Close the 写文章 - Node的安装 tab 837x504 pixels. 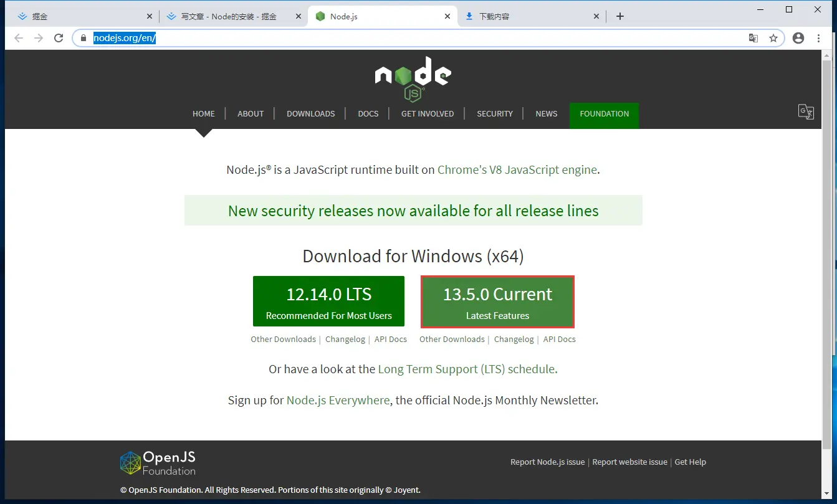[298, 16]
